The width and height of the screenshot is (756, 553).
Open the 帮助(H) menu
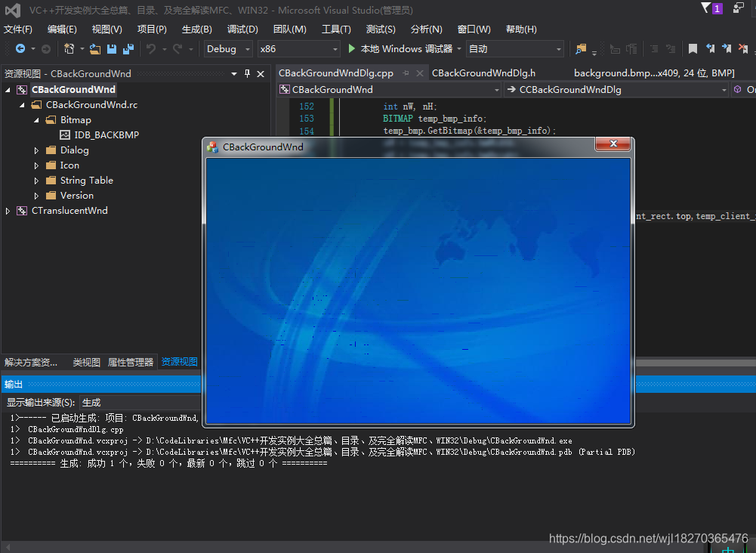[x=521, y=29]
